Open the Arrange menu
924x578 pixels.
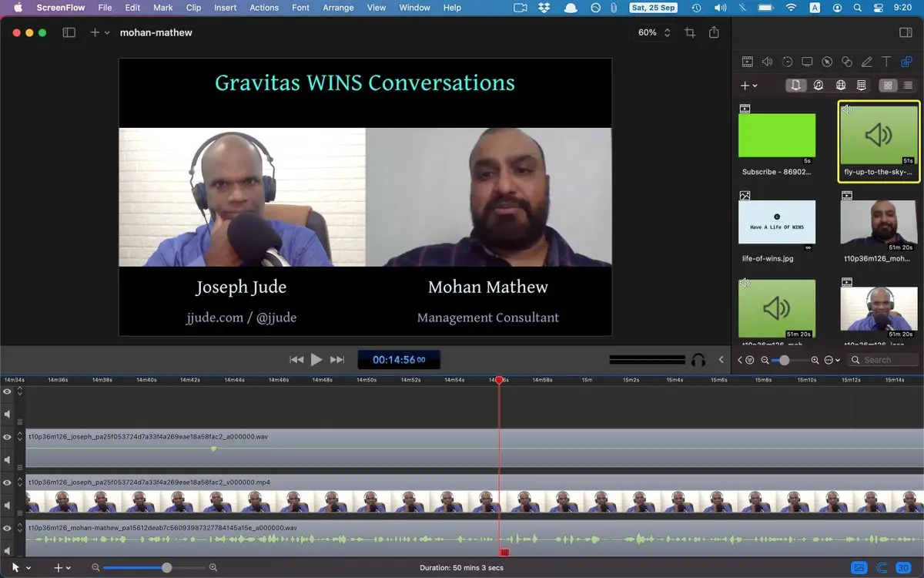338,8
